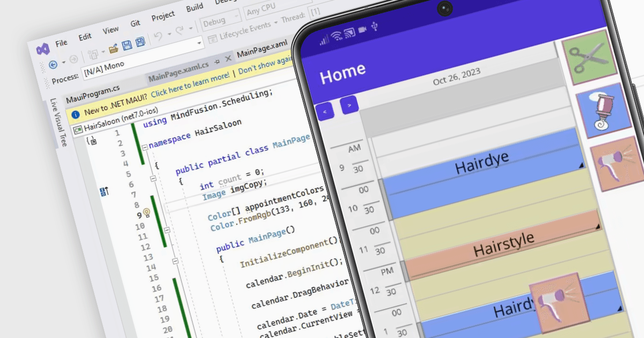644x338 pixels.
Task: Open the View menu
Action: click(x=111, y=30)
